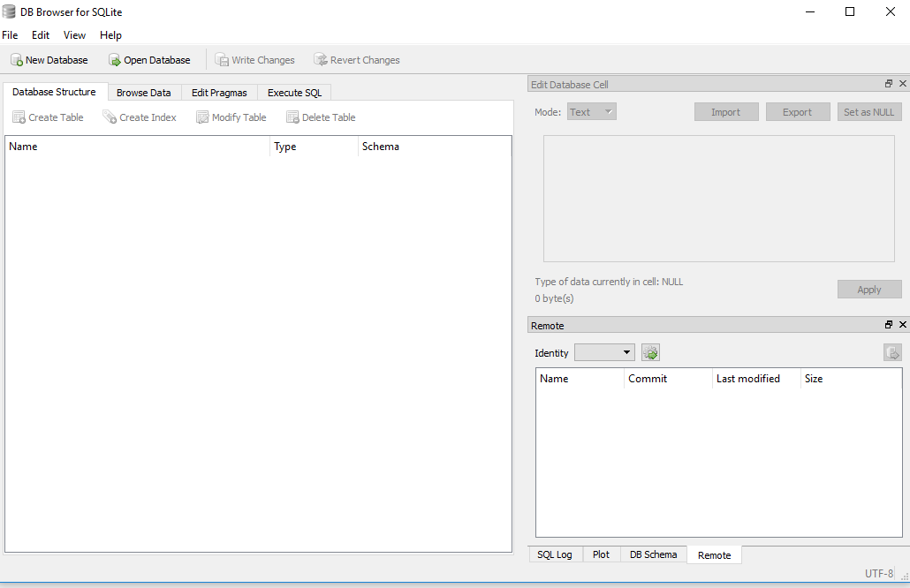Viewport: 910px width, 588px height.
Task: Click the Export button
Action: [x=798, y=112]
